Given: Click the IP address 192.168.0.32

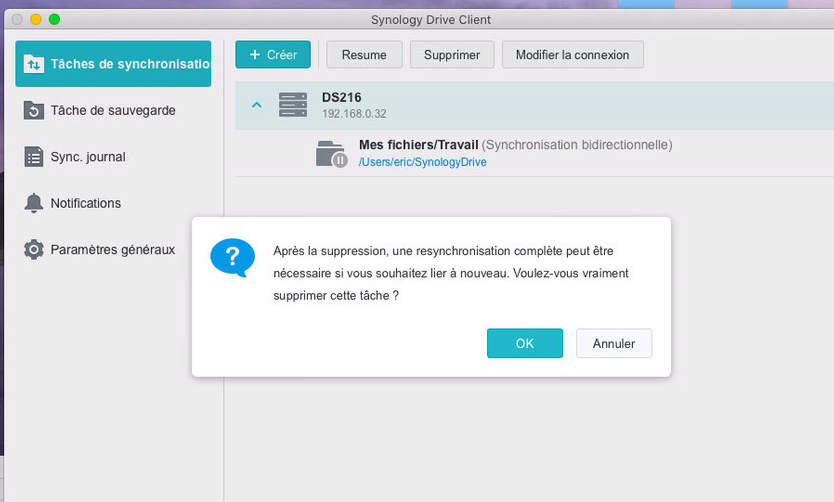Looking at the screenshot, I should pos(354,114).
